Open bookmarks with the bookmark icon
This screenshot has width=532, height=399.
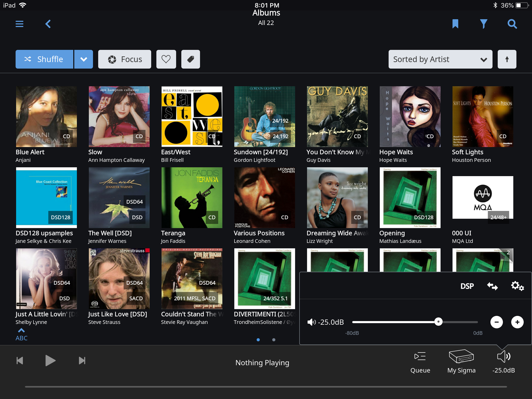coord(455,24)
